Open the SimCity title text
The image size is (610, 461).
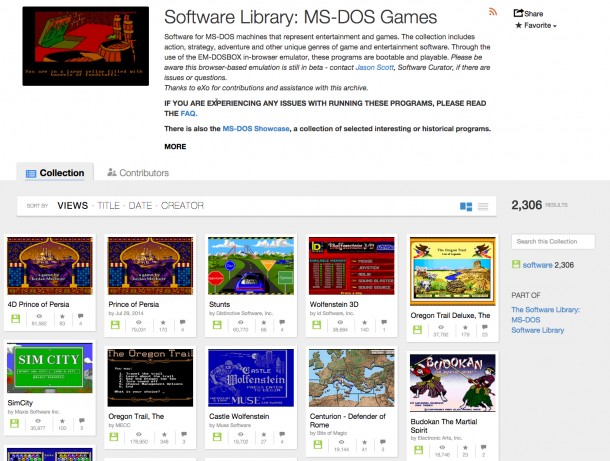click(20, 403)
